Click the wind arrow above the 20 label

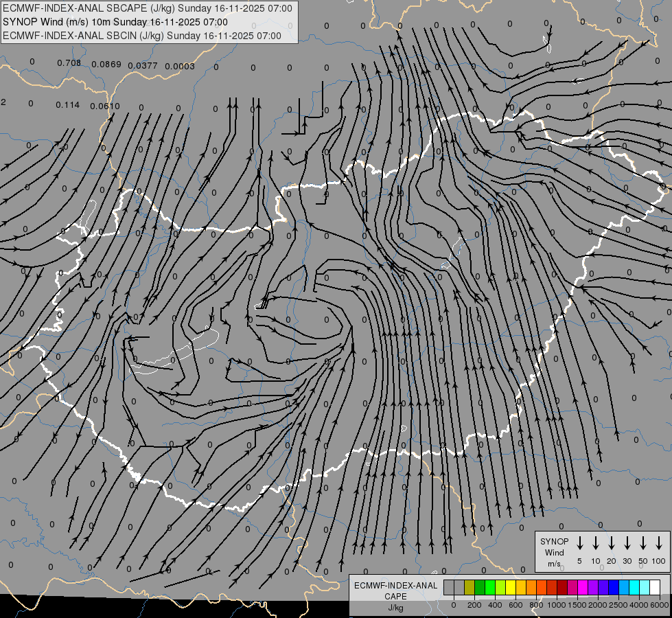612,543
